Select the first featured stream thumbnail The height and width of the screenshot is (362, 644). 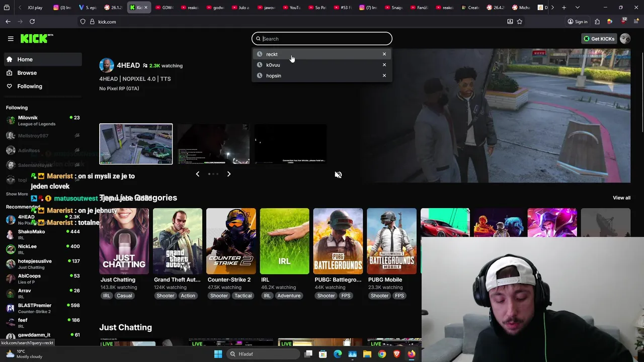pos(136,144)
